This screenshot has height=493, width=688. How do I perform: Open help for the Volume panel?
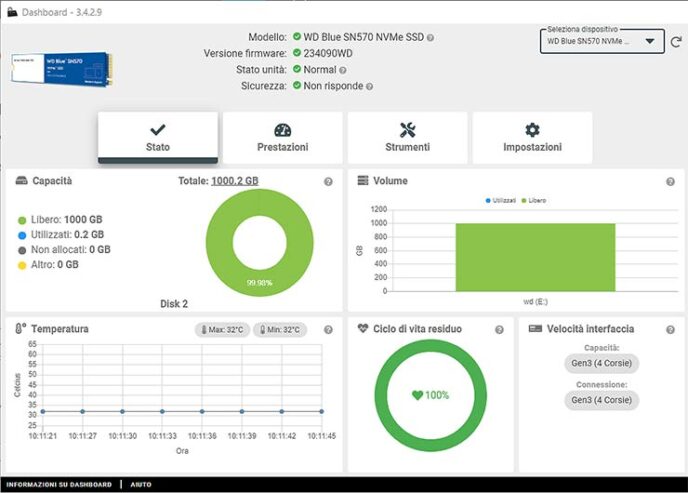coord(670,182)
